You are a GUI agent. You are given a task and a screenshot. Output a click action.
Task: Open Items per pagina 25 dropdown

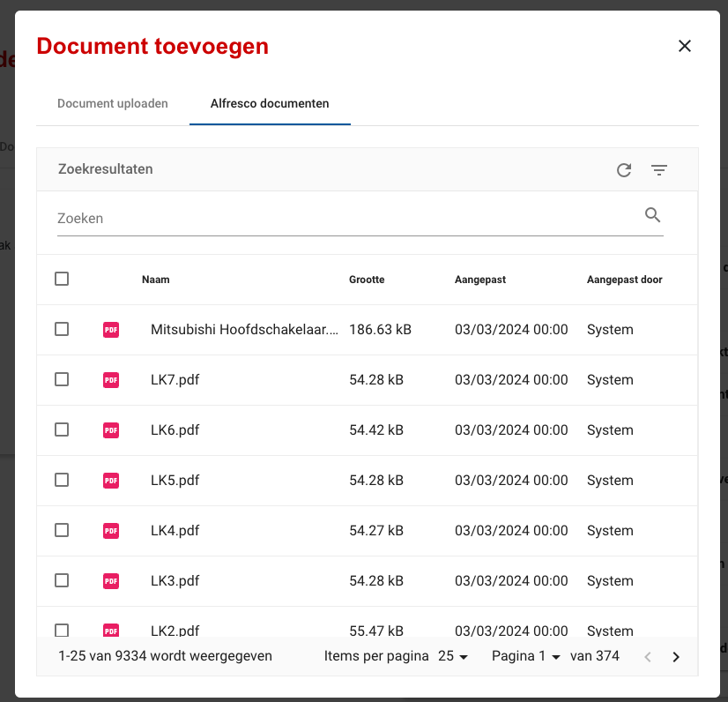coord(453,656)
